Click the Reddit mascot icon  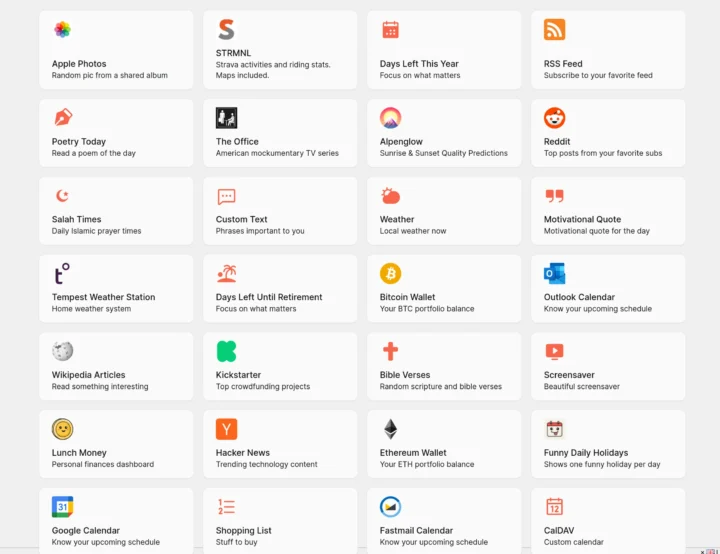(554, 118)
